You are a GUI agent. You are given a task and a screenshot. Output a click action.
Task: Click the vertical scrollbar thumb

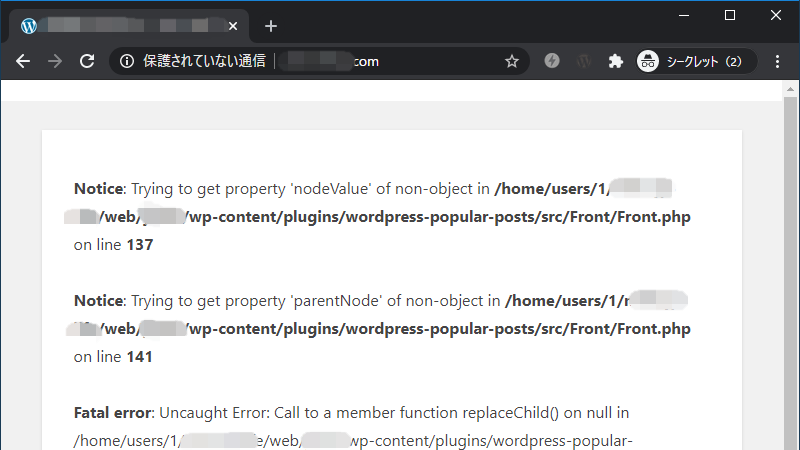[x=790, y=273]
